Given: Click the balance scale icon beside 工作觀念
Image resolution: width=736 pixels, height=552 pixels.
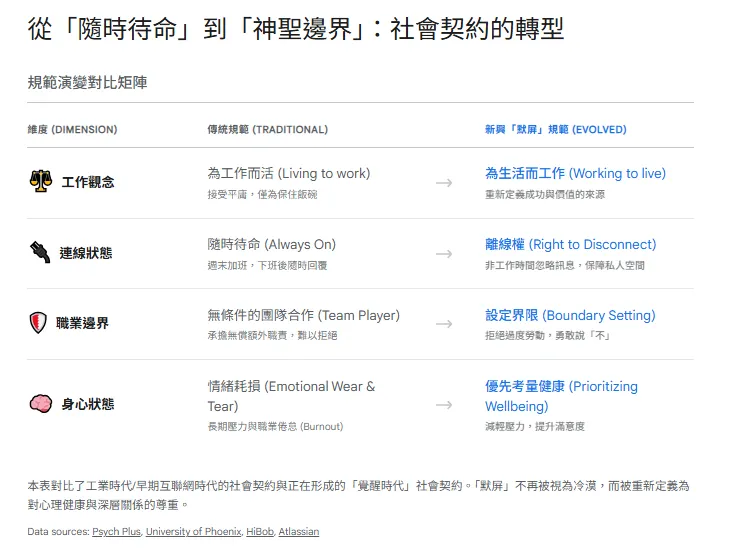Looking at the screenshot, I should pos(41,181).
